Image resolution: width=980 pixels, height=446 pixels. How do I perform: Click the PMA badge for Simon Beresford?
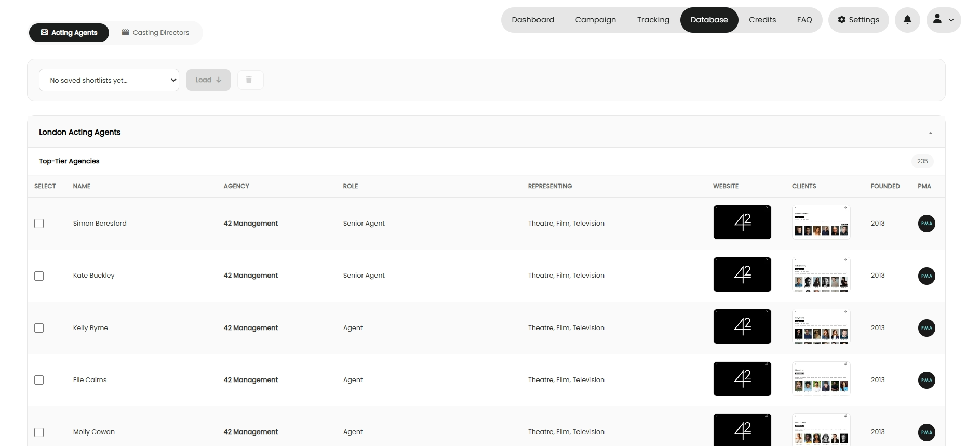tap(927, 224)
